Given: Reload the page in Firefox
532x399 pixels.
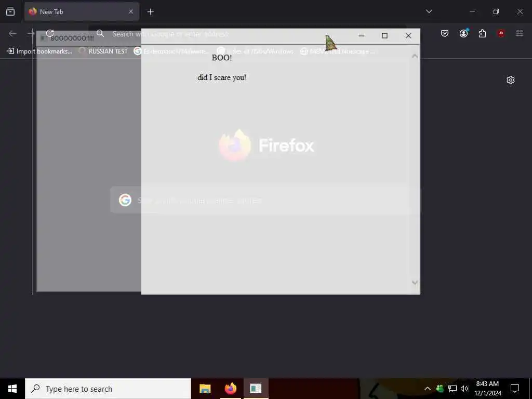Looking at the screenshot, I should pos(50,33).
